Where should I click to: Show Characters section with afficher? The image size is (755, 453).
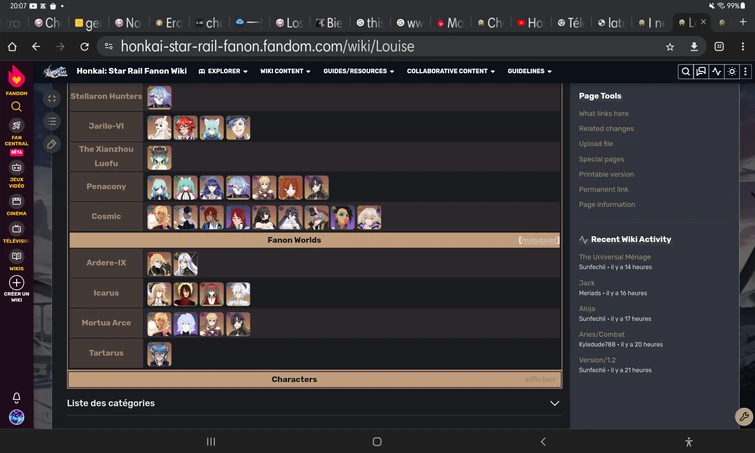tap(540, 379)
